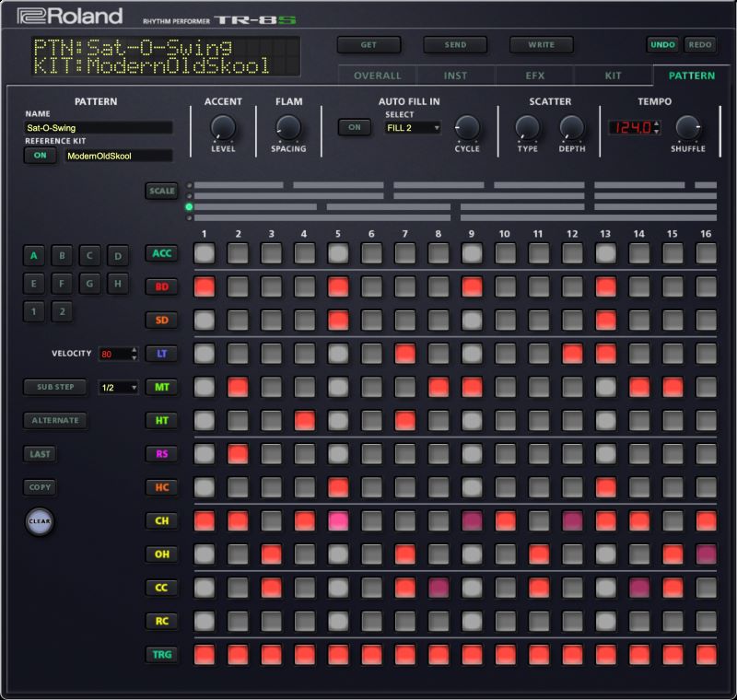Image resolution: width=737 pixels, height=700 pixels.
Task: Select the OH instrument track button
Action: point(162,554)
